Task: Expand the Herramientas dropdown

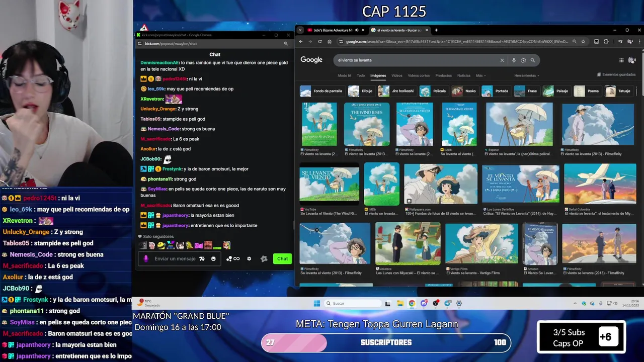Action: point(526,75)
